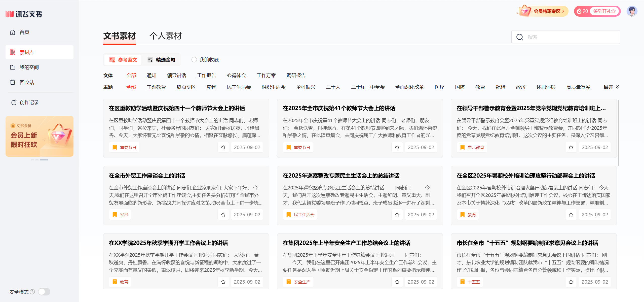Open the user avatar menu
Image resolution: width=644 pixels, height=302 pixels.
[632, 11]
